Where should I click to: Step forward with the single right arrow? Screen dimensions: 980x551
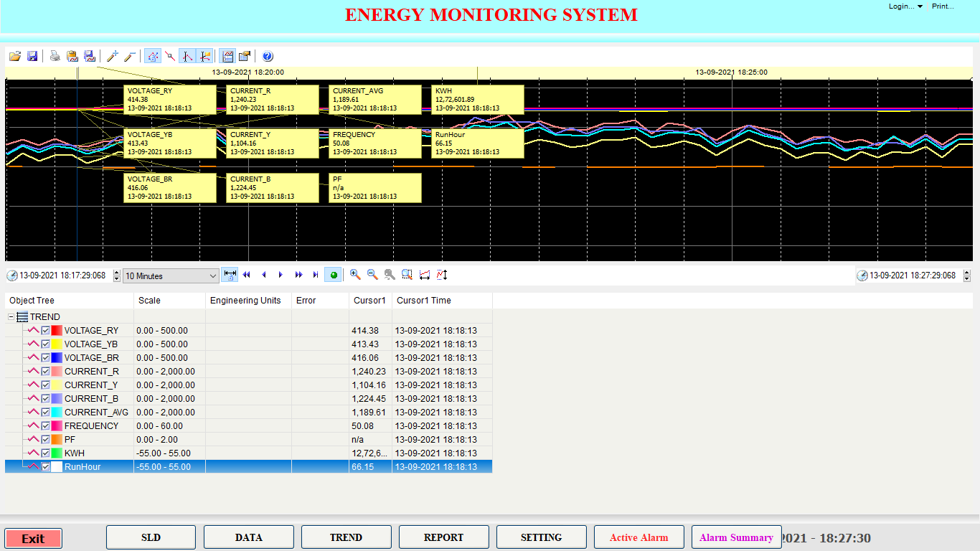pyautogui.click(x=281, y=275)
